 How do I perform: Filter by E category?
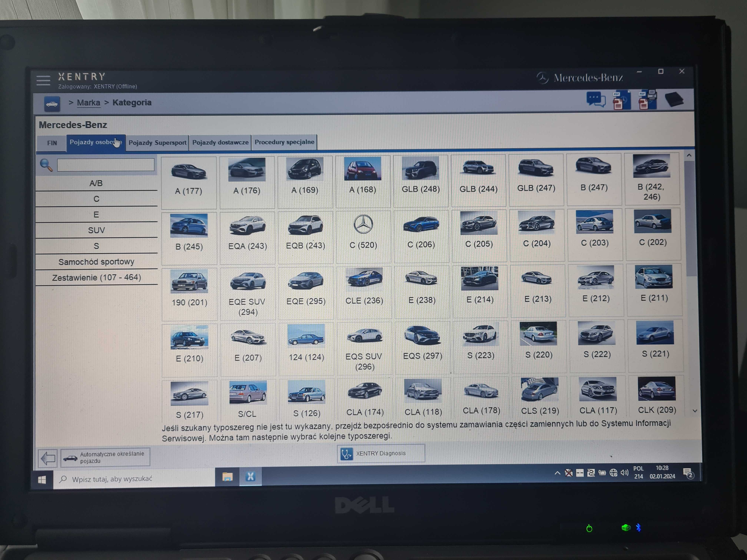96,215
